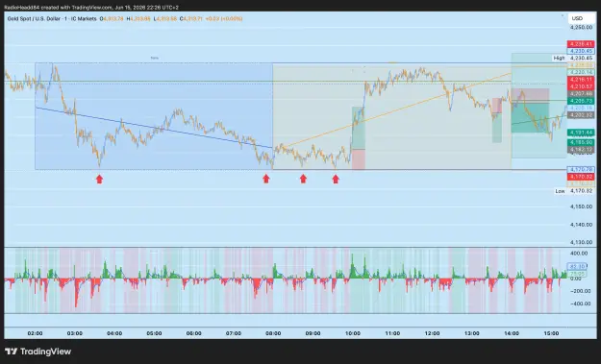Click the 4,130.00 price scale value
The height and width of the screenshot is (364, 601).
pos(582,242)
